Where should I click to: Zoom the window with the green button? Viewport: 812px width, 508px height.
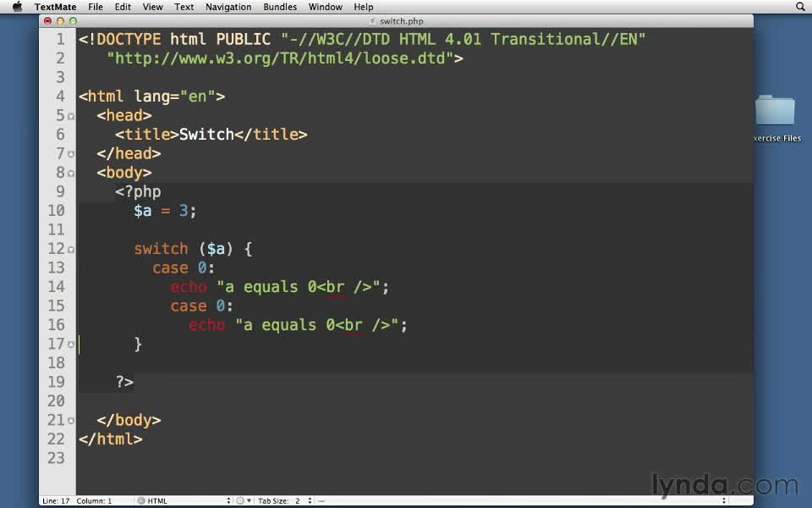[x=73, y=20]
